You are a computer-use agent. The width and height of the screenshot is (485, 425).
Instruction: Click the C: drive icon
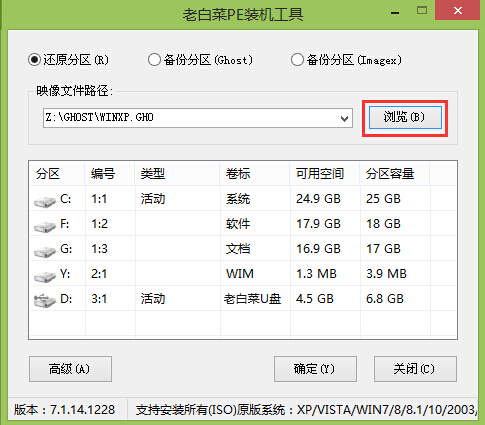45,201
